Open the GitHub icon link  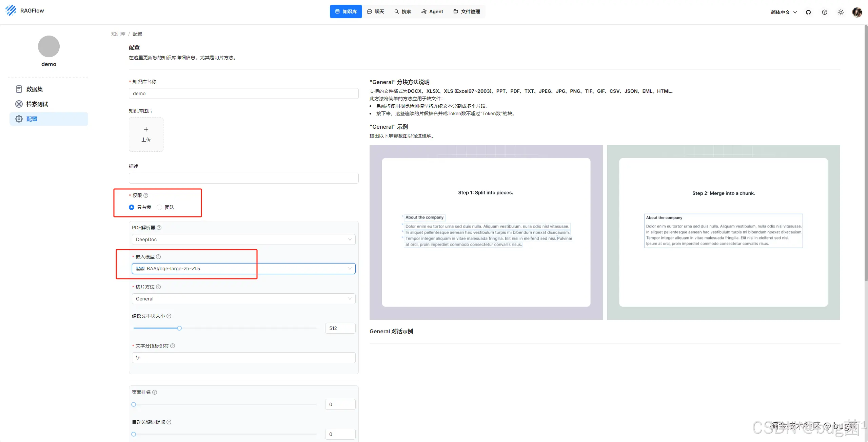pyautogui.click(x=808, y=12)
